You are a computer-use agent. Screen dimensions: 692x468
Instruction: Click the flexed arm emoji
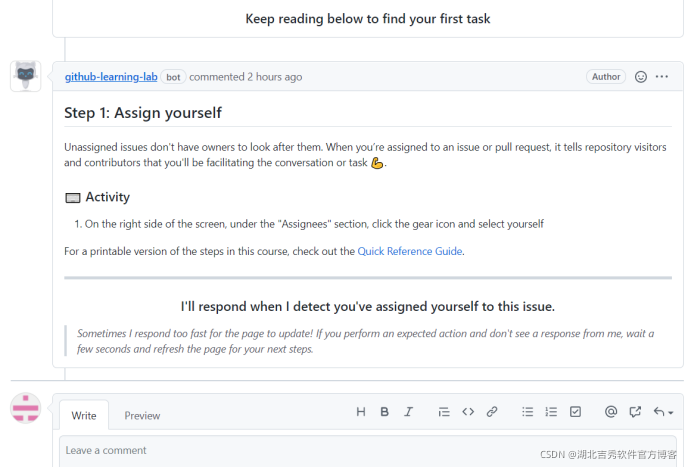tap(377, 163)
